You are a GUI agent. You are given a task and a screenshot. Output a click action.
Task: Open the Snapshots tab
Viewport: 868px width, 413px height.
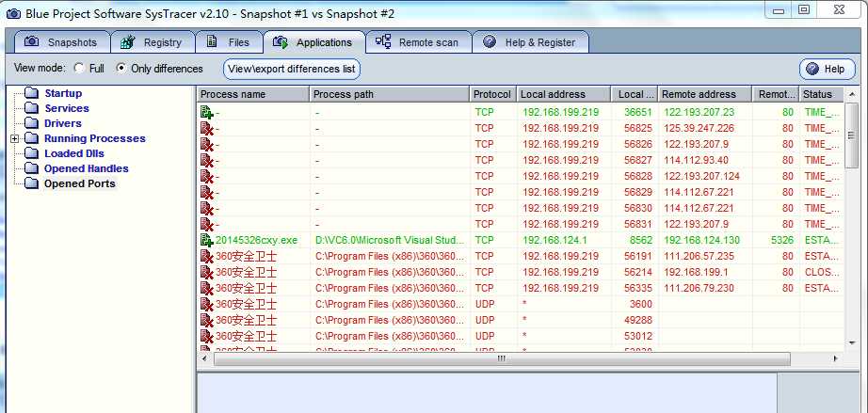pyautogui.click(x=61, y=42)
